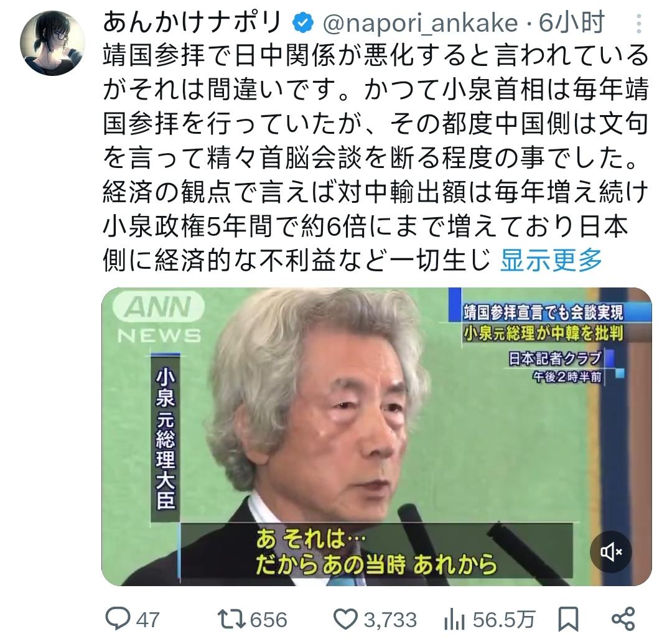Click the display name あんかけナポリ
This screenshot has width=672, height=644.
192,22
